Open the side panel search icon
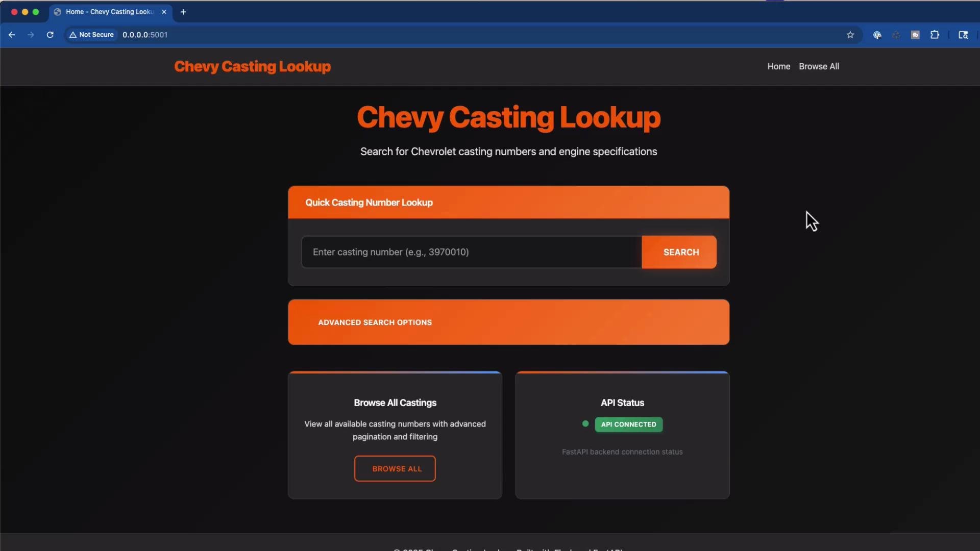 click(963, 35)
